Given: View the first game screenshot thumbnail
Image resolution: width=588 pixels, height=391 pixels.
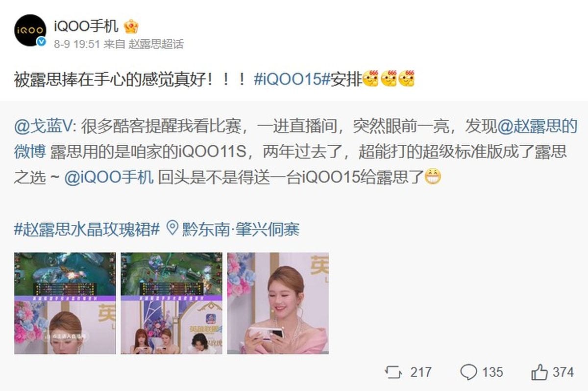Looking at the screenshot, I should (x=65, y=303).
